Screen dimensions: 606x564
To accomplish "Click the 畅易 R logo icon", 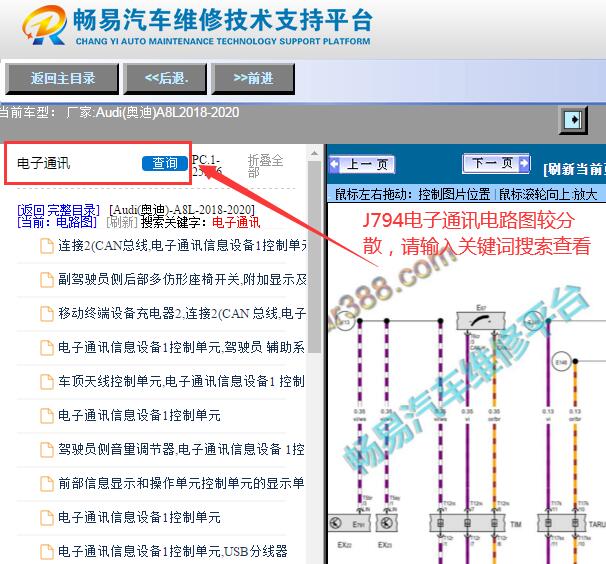I will coord(44,25).
